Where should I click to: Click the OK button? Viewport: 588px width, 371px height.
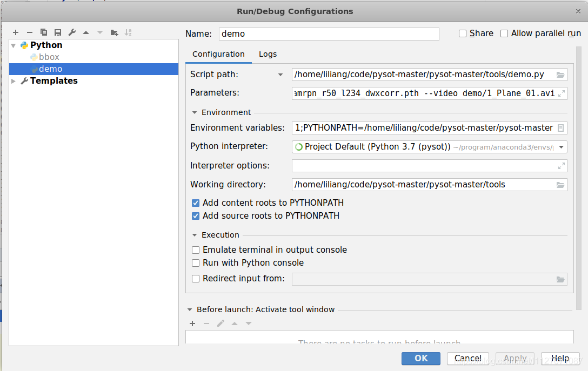click(x=421, y=358)
